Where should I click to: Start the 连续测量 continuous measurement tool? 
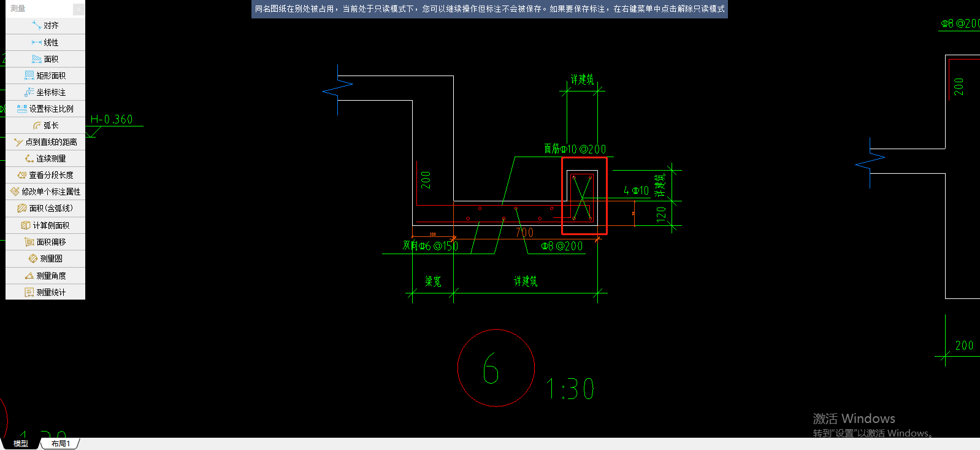coord(45,158)
